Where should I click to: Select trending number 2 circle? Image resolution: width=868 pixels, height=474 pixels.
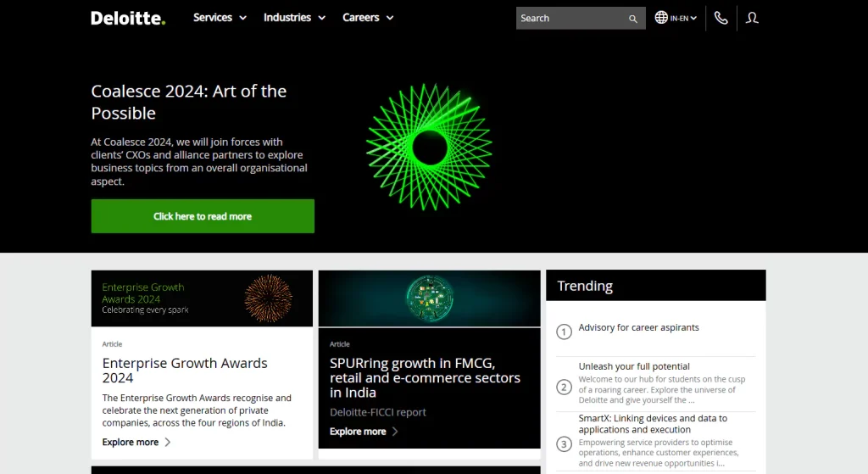564,387
